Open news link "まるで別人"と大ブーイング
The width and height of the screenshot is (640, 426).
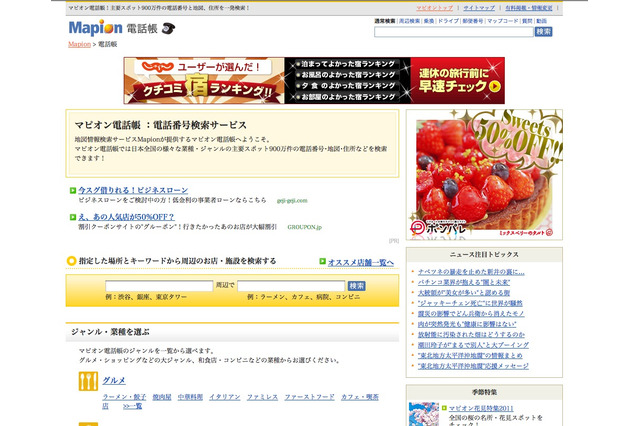tap(473, 345)
